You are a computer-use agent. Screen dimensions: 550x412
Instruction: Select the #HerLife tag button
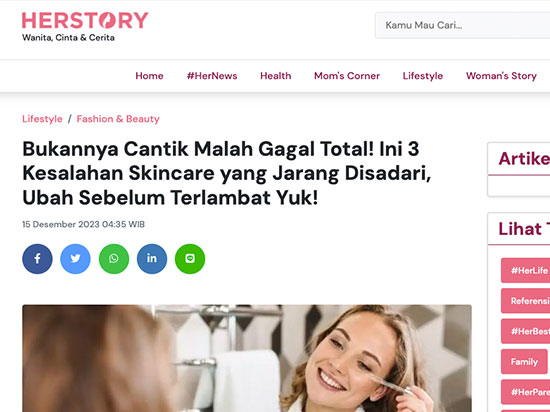click(525, 270)
